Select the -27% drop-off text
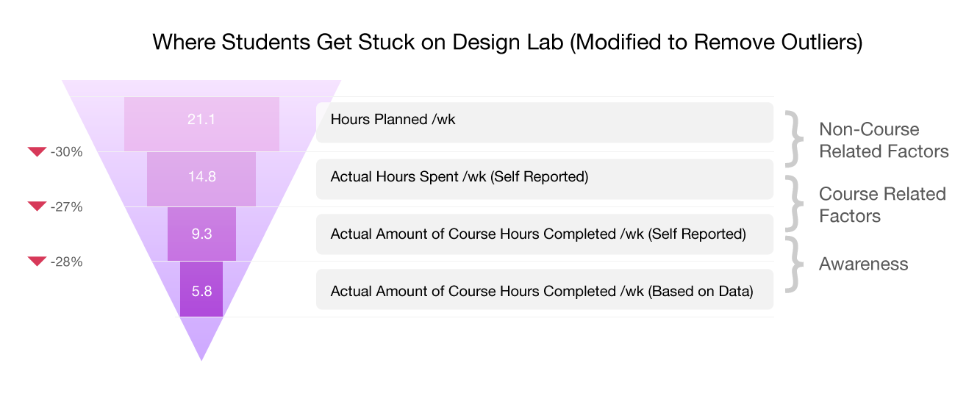The height and width of the screenshot is (396, 980). click(67, 207)
